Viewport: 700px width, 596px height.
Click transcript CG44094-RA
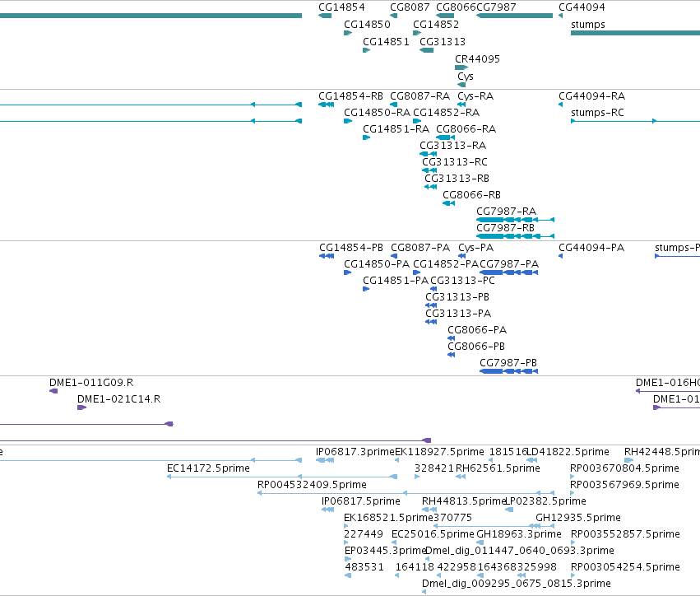pyautogui.click(x=591, y=96)
